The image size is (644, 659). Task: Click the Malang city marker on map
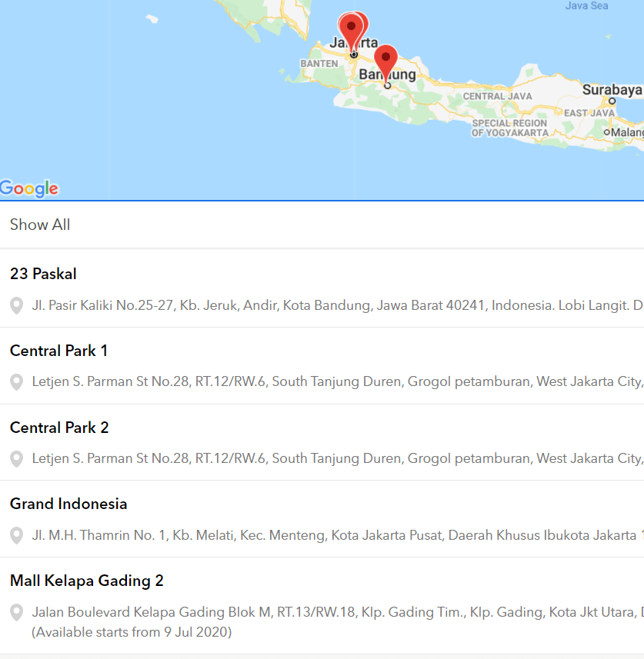coord(607,132)
